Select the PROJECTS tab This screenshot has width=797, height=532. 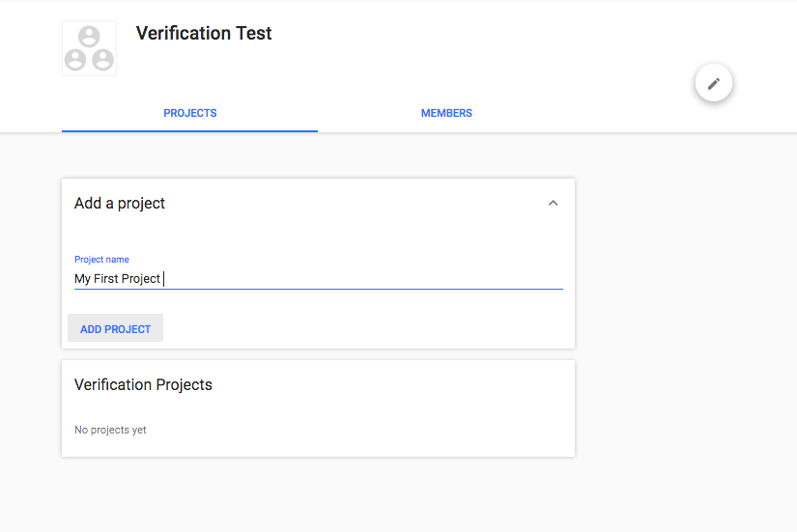point(189,113)
